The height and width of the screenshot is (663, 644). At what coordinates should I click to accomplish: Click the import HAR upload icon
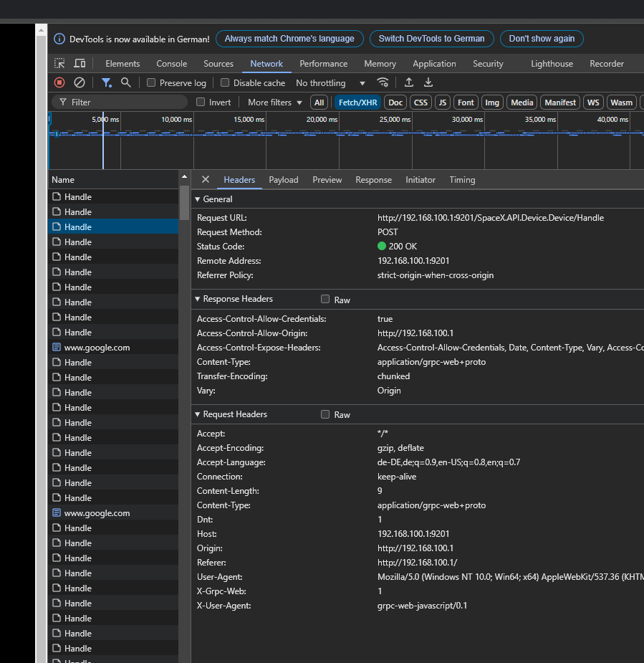(409, 83)
